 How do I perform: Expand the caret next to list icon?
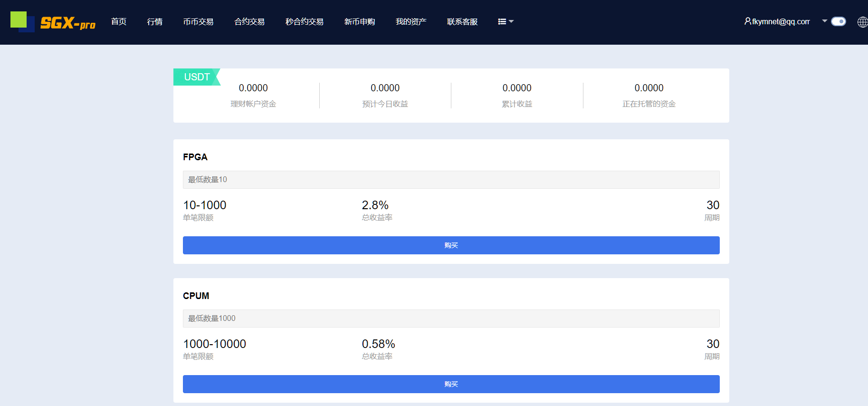tap(512, 22)
